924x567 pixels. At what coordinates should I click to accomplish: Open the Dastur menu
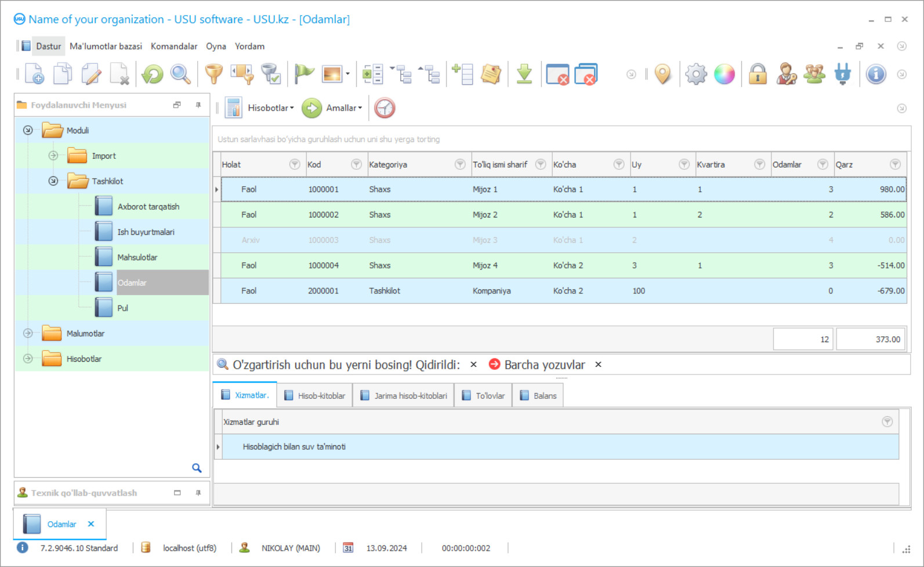pyautogui.click(x=48, y=46)
